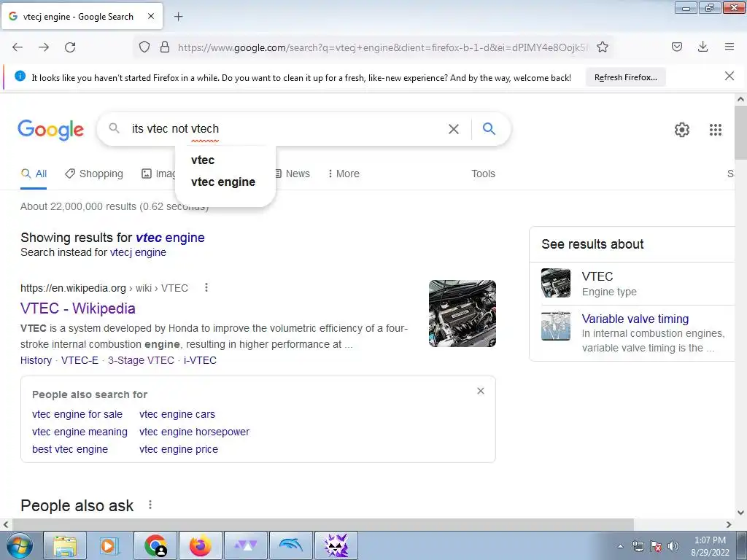Open the 3-Stage VTEC sitelink

tap(141, 360)
